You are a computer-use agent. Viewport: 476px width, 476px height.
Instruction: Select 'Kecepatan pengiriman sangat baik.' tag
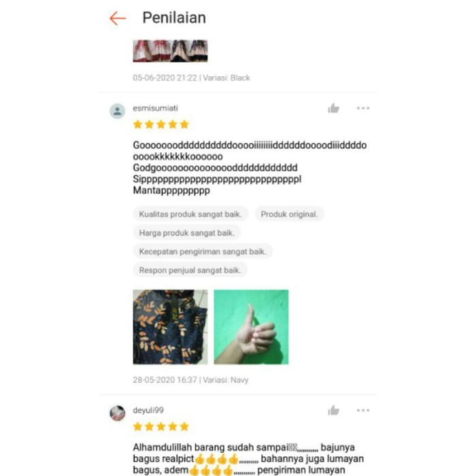click(x=203, y=252)
